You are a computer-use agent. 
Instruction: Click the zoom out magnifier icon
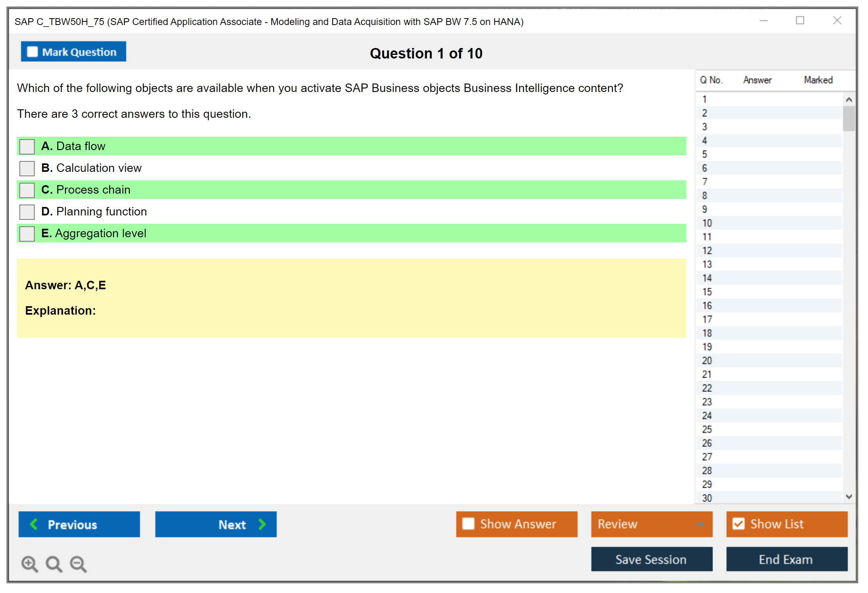78,564
